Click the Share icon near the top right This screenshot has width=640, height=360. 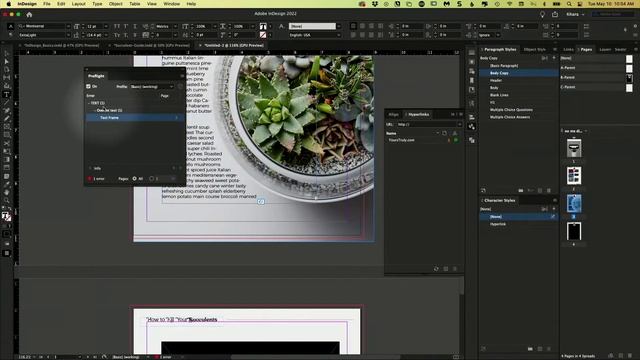(x=555, y=14)
